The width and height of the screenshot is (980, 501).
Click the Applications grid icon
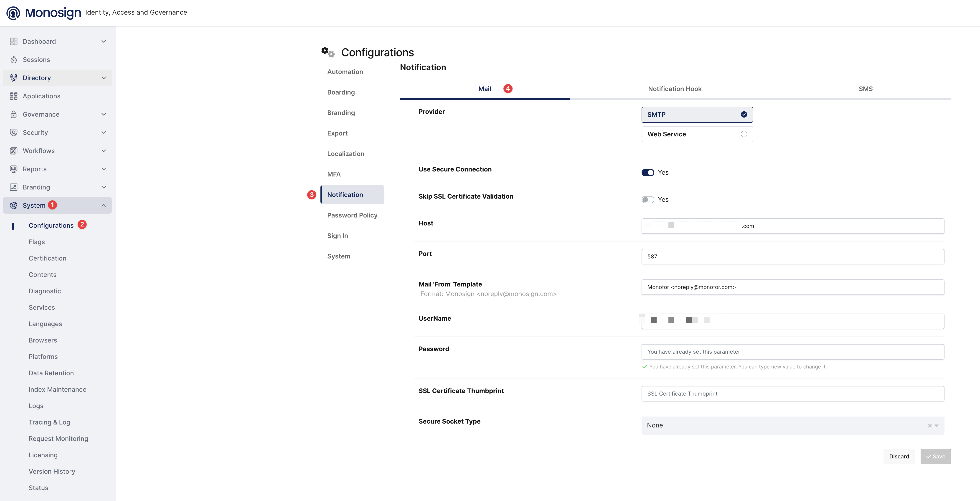click(14, 96)
